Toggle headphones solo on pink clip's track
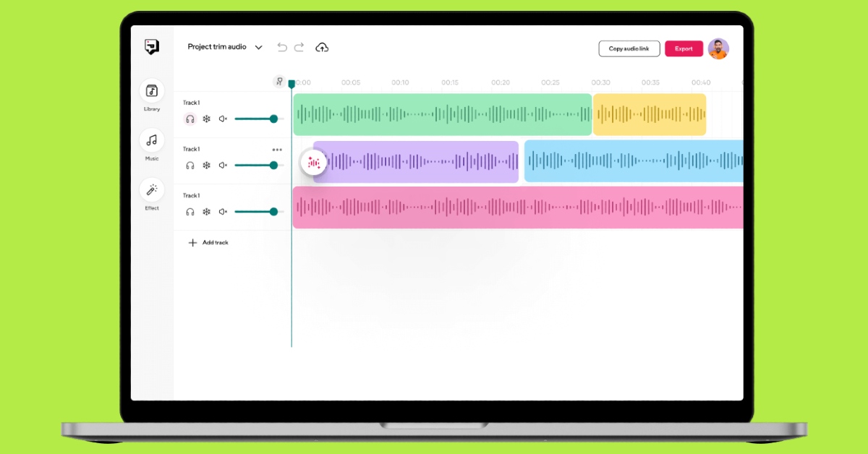 pyautogui.click(x=190, y=212)
